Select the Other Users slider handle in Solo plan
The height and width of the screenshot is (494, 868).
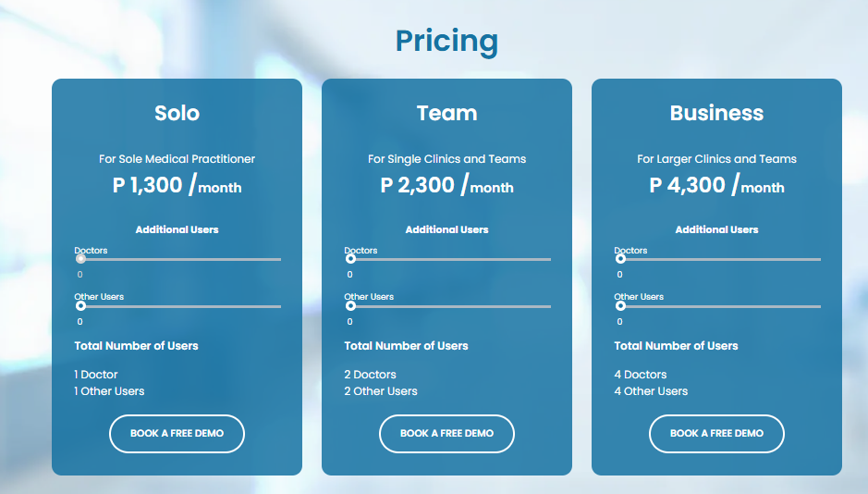click(x=80, y=305)
